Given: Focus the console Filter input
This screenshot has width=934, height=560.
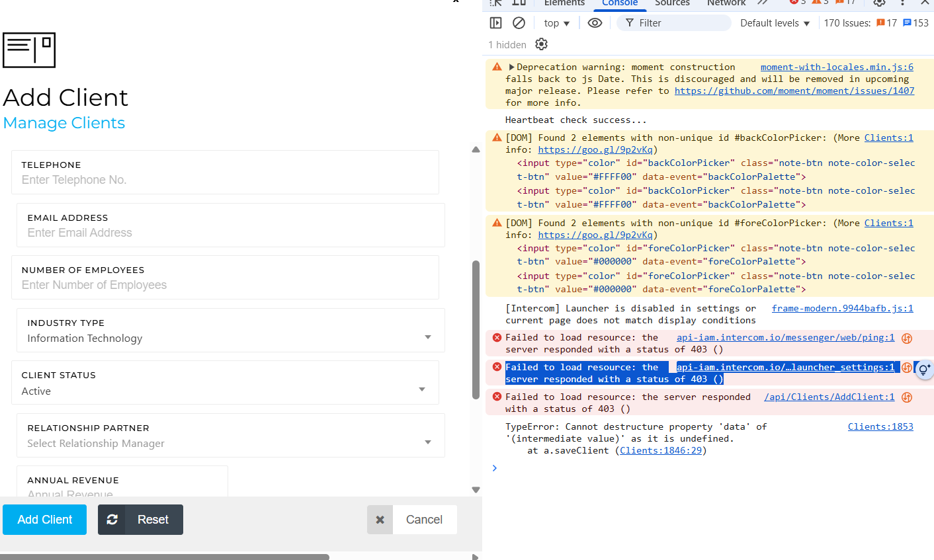Looking at the screenshot, I should click(674, 23).
